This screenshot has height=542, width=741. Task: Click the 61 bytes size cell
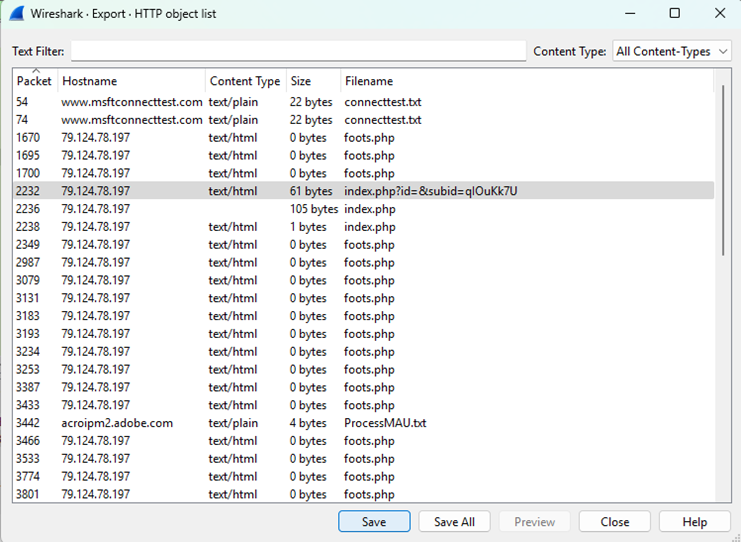coord(311,191)
